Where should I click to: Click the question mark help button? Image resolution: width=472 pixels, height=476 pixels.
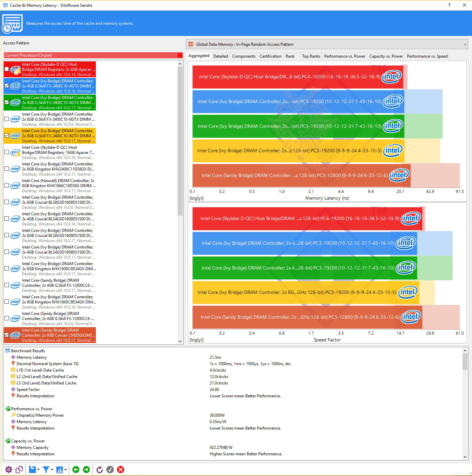449,5
